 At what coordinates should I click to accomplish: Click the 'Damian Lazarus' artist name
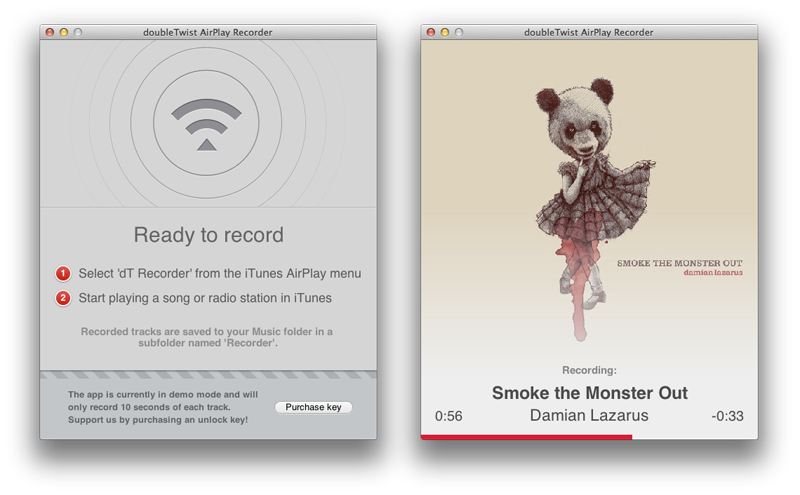coord(589,415)
